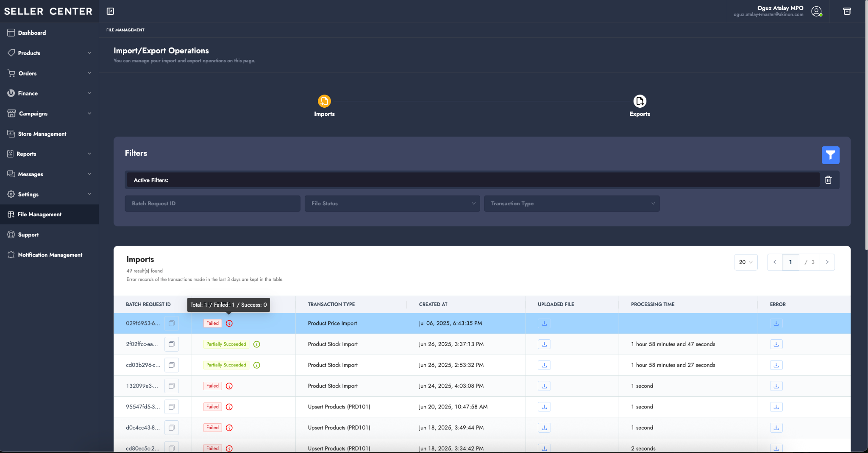
Task: Open the Transaction Type dropdown
Action: (572, 204)
